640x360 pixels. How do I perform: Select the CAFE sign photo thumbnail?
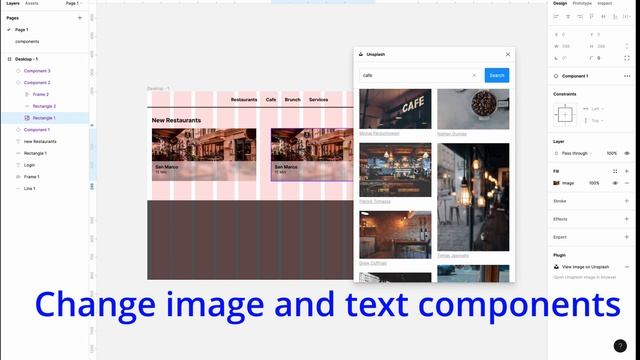pyautogui.click(x=395, y=109)
